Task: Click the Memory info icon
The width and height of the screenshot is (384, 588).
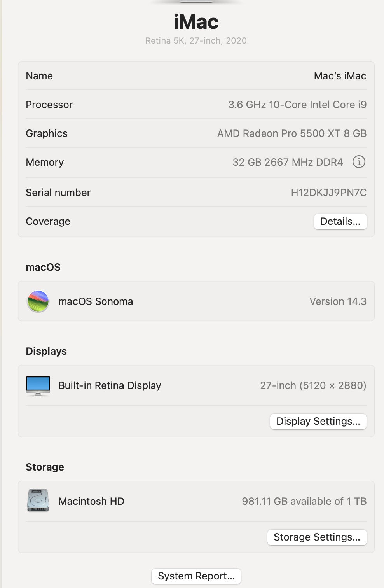Action: click(359, 162)
